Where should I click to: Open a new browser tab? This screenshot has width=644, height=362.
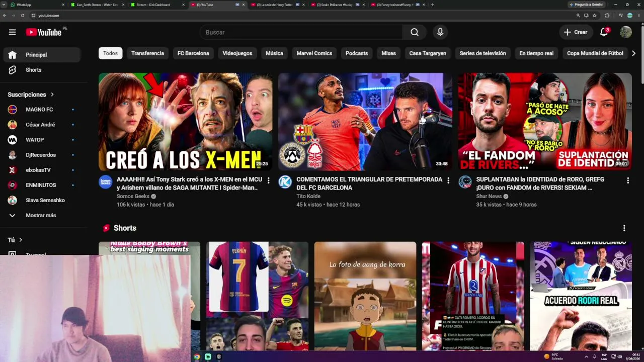(x=433, y=5)
